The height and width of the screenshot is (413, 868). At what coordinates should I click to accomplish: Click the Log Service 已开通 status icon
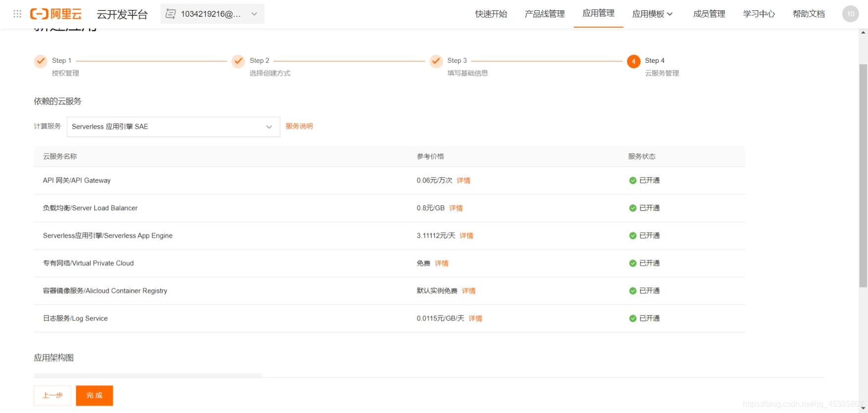coord(633,319)
